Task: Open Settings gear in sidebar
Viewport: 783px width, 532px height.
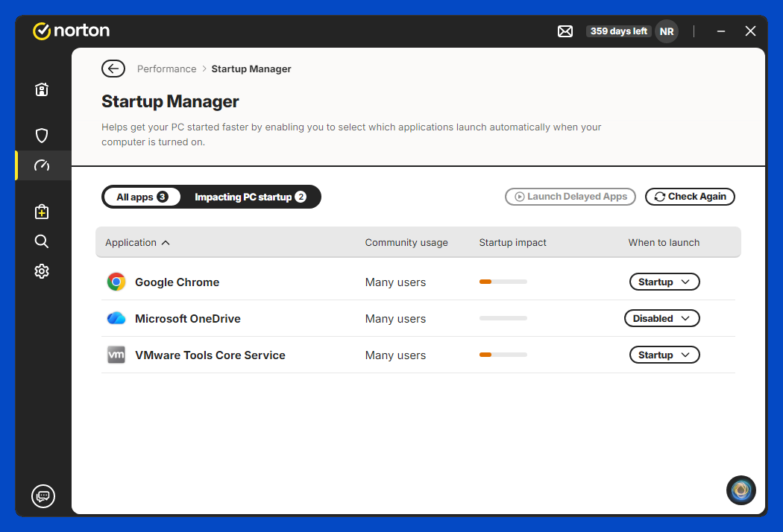Action: pyautogui.click(x=42, y=271)
